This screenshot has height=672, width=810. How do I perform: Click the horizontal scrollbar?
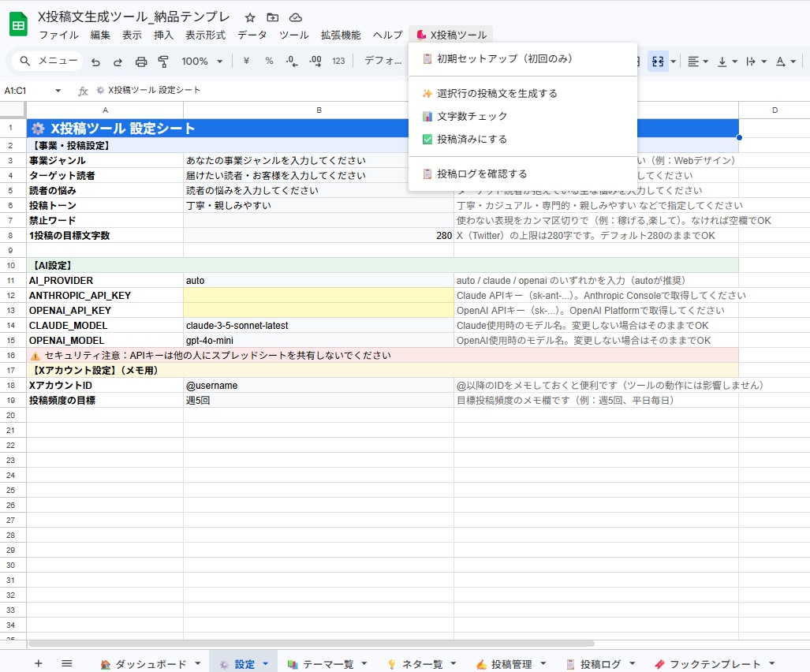click(x=311, y=644)
